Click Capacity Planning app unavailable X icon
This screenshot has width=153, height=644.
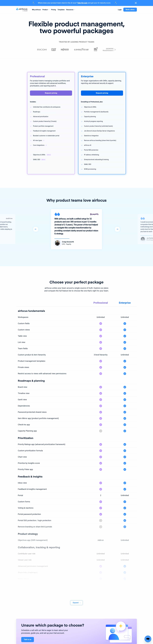pos(101,431)
